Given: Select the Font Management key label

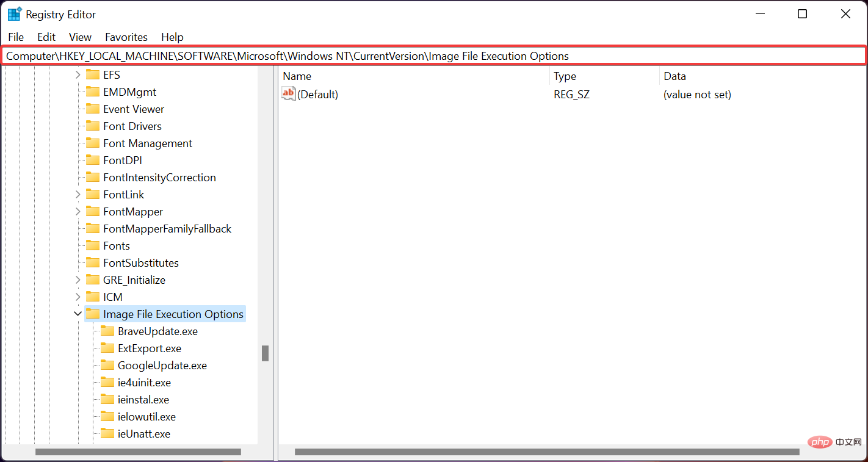Looking at the screenshot, I should tap(148, 143).
